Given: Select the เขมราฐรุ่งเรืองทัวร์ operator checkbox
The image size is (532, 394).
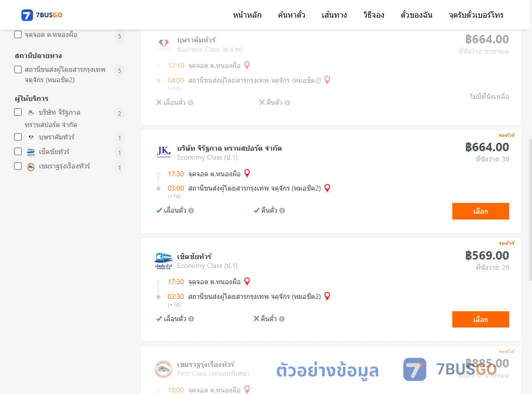Looking at the screenshot, I should [18, 166].
